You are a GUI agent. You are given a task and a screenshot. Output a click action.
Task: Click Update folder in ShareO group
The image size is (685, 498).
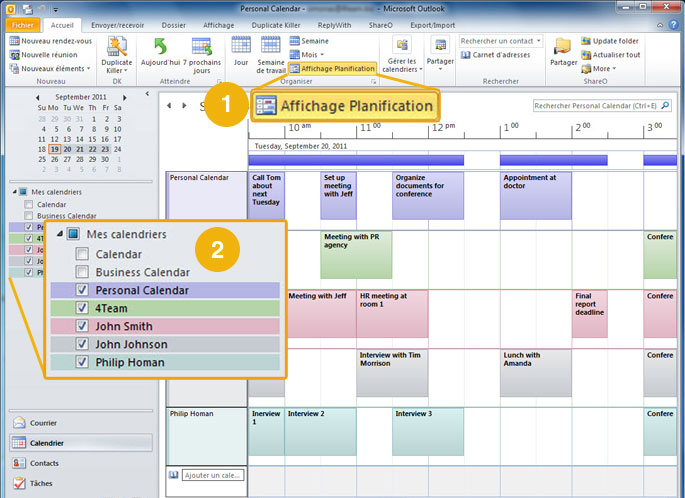[610, 41]
